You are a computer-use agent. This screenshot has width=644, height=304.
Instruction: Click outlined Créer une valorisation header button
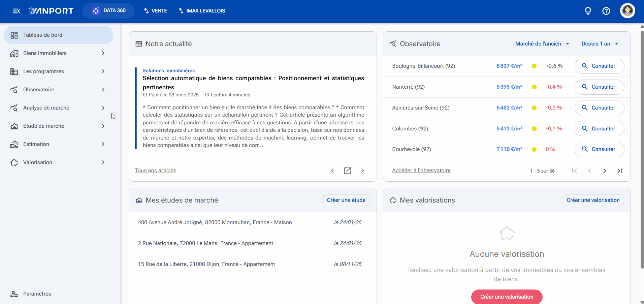tap(593, 200)
